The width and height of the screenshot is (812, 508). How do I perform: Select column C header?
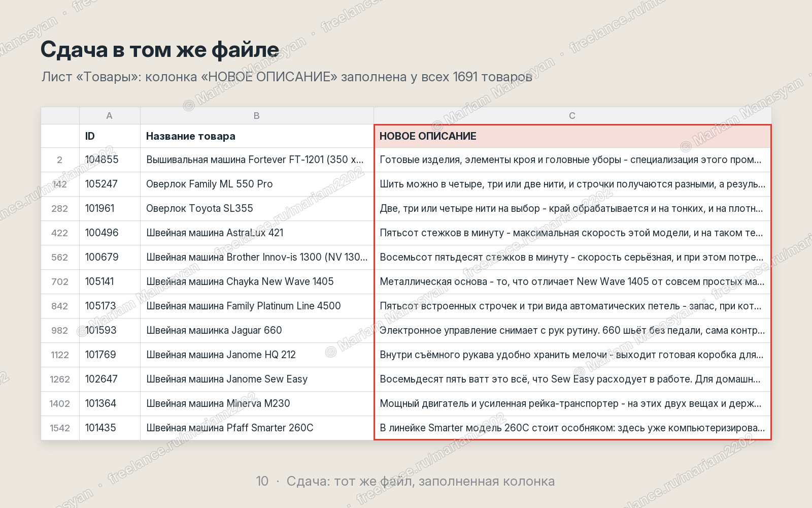[x=572, y=116]
